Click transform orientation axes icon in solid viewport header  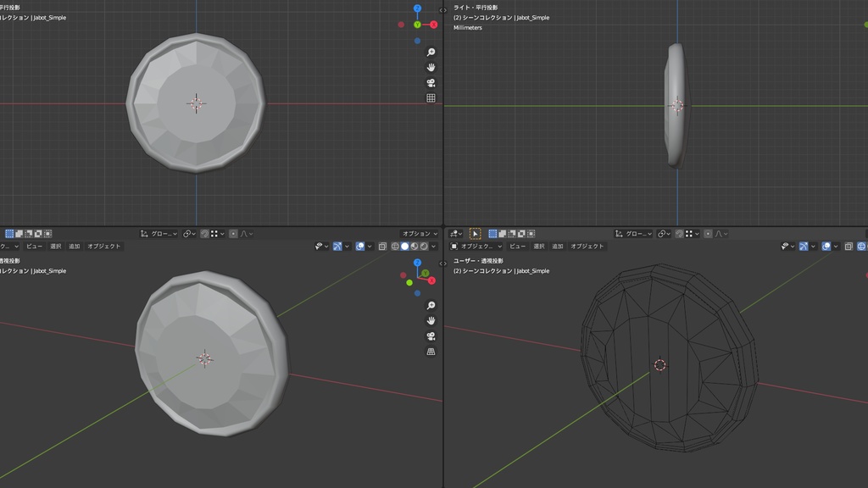pos(144,234)
